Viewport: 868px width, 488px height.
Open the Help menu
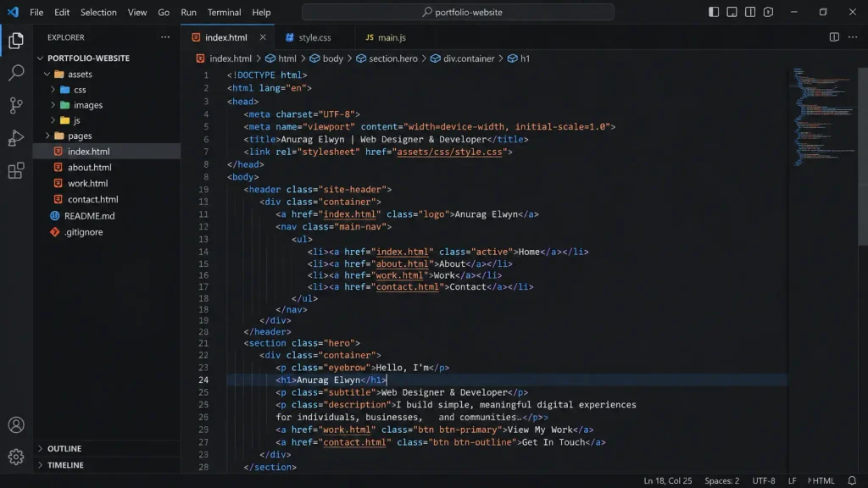(261, 12)
